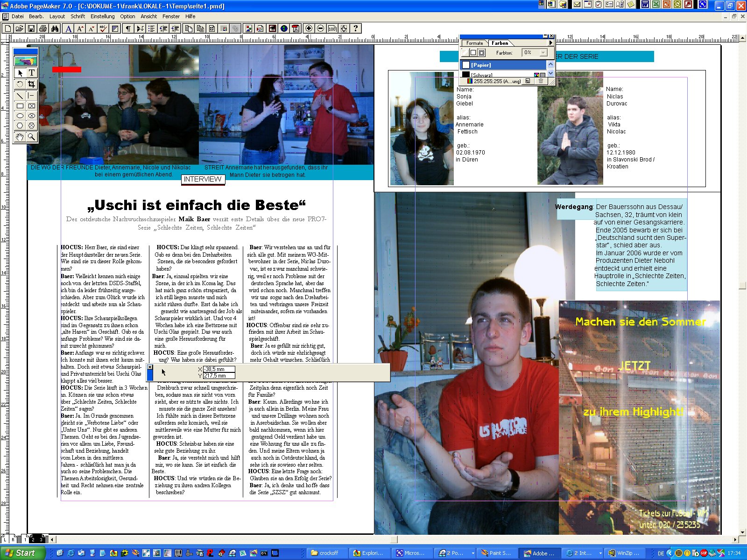The width and height of the screenshot is (747, 560).
Task: Run the ABC spelling check icon
Action: point(104,28)
